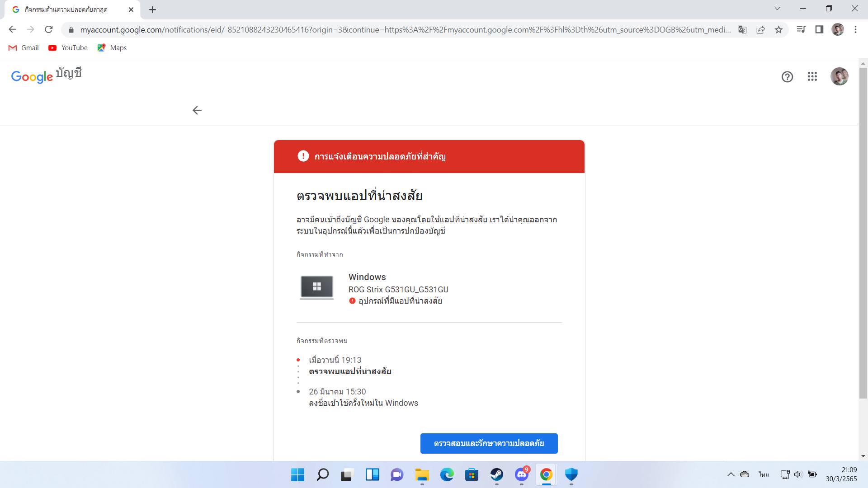Close the current browser tab

(131, 9)
